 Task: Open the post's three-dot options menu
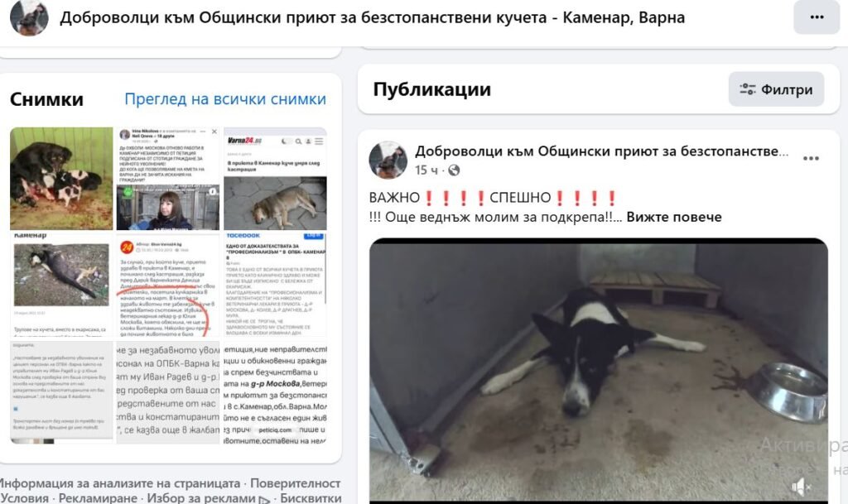tap(810, 158)
